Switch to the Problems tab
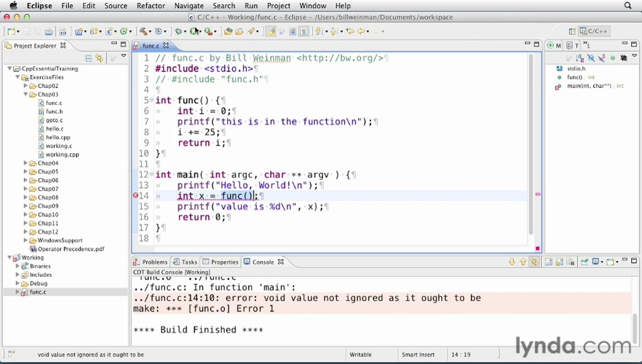 (x=150, y=262)
